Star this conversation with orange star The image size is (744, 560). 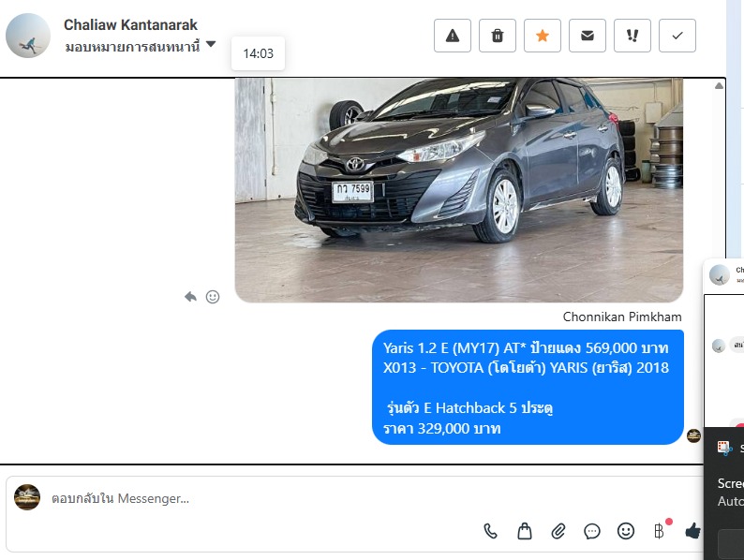coord(543,36)
